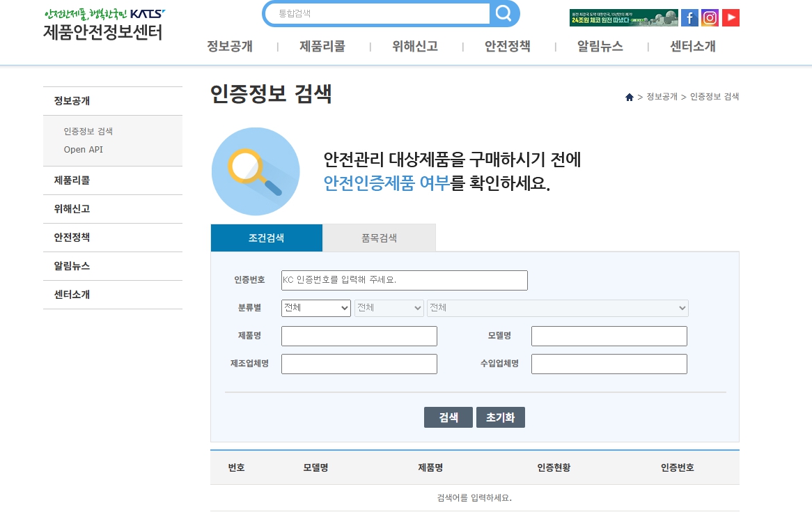Focus the KC 인증번호 input field
The width and height of the screenshot is (812, 526).
[x=404, y=280]
